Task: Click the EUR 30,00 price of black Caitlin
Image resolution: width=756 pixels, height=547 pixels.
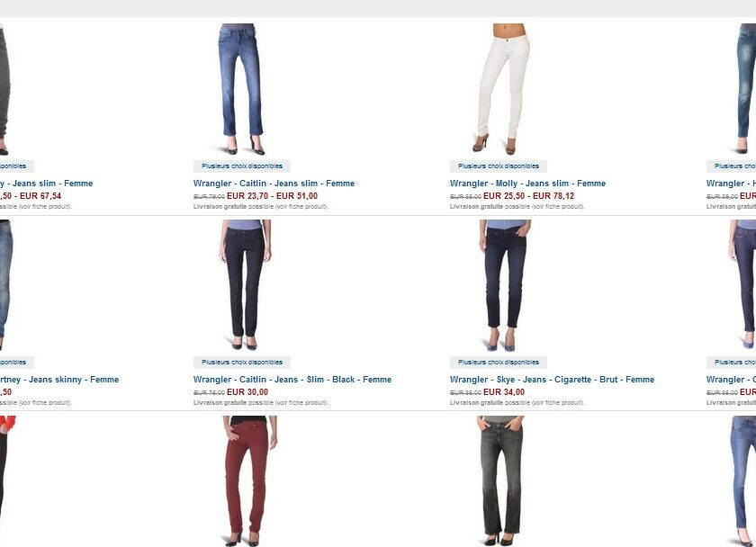Action: pyautogui.click(x=247, y=392)
